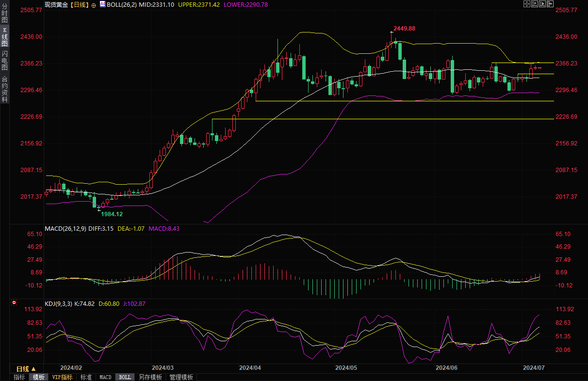Select K线图 view in left sidebar

tap(4, 37)
